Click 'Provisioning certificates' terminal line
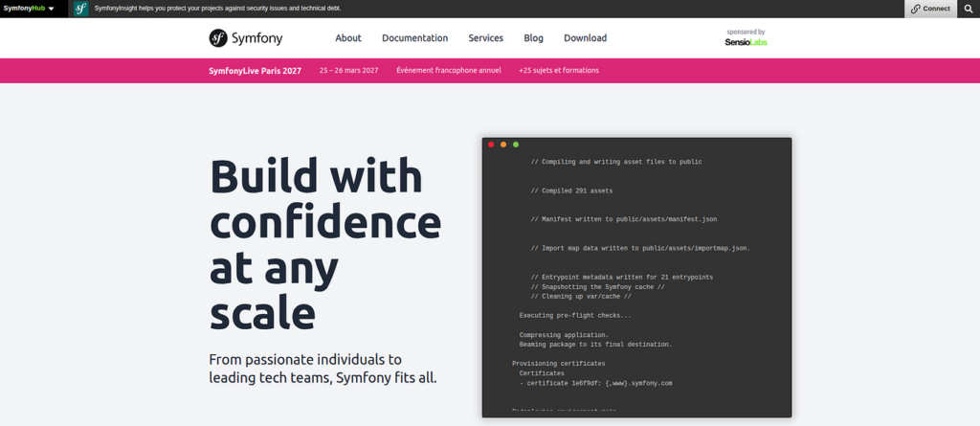Image resolution: width=980 pixels, height=426 pixels. coord(558,364)
